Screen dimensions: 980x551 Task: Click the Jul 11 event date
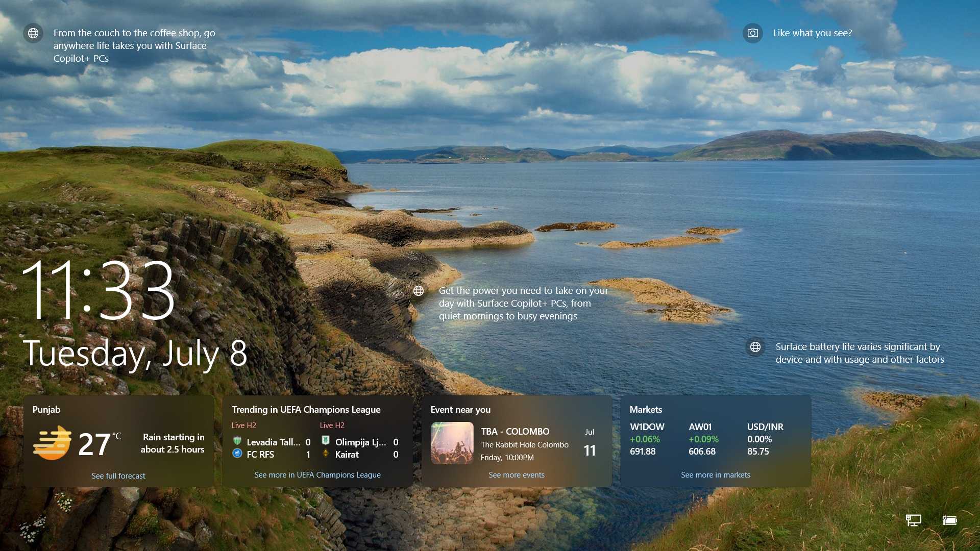(590, 443)
